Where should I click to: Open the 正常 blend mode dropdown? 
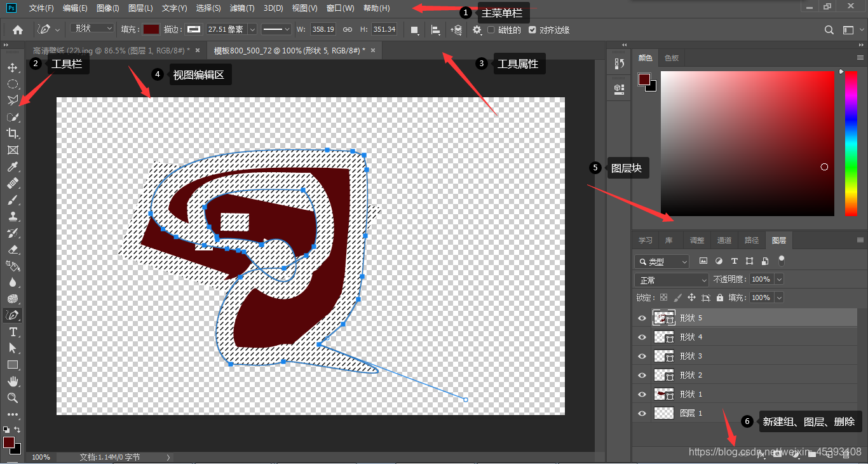[672, 280]
